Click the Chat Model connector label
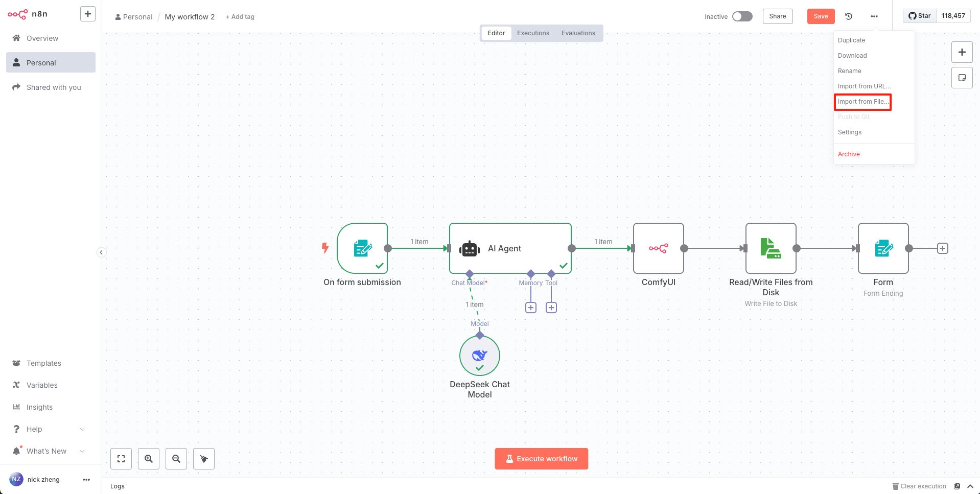The width and height of the screenshot is (980, 494). click(469, 283)
